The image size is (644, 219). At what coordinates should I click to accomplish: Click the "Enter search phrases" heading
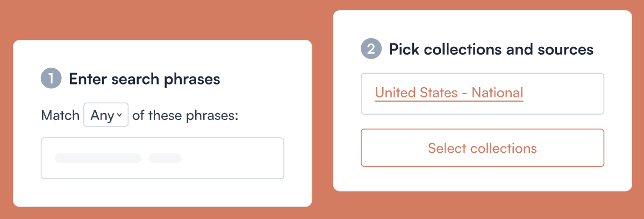click(x=145, y=79)
